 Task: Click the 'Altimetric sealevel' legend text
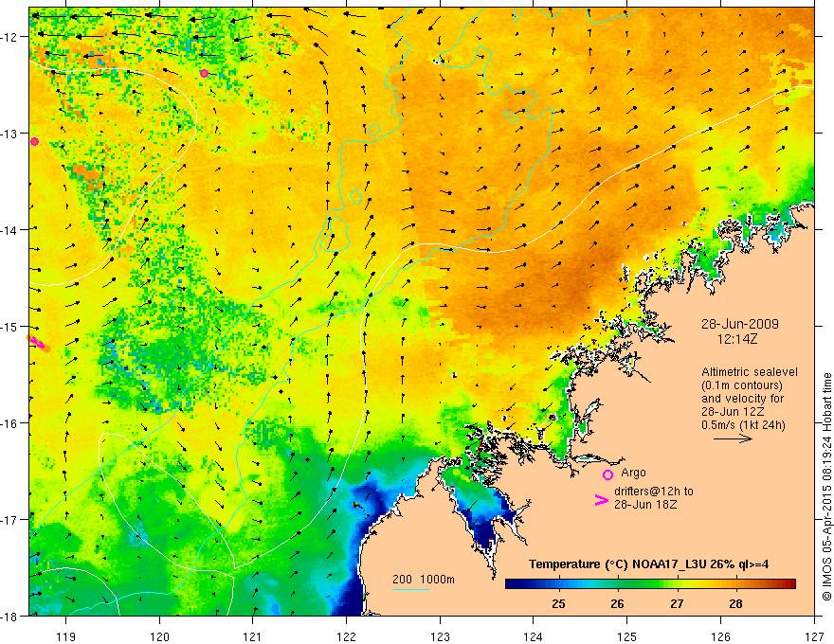[750, 372]
